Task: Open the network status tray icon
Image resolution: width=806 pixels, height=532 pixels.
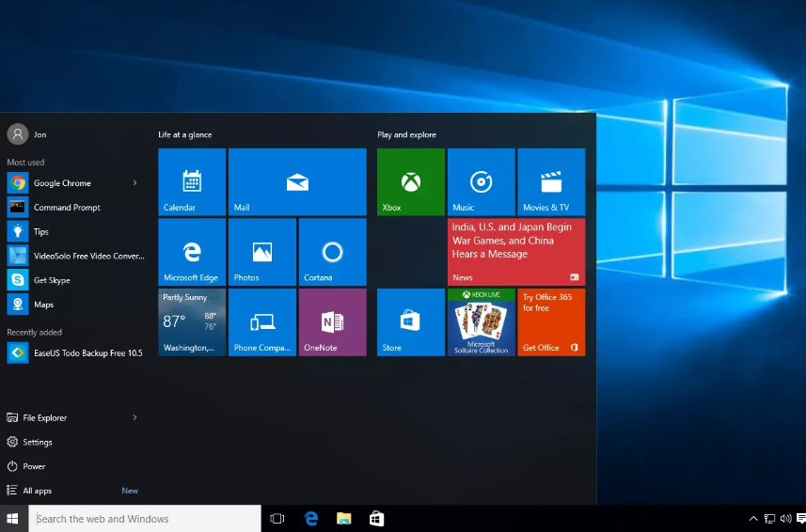Action: point(769,519)
